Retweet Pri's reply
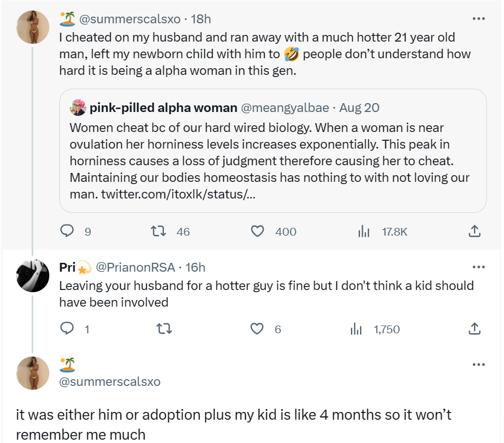This screenshot has height=443, width=504. [164, 329]
